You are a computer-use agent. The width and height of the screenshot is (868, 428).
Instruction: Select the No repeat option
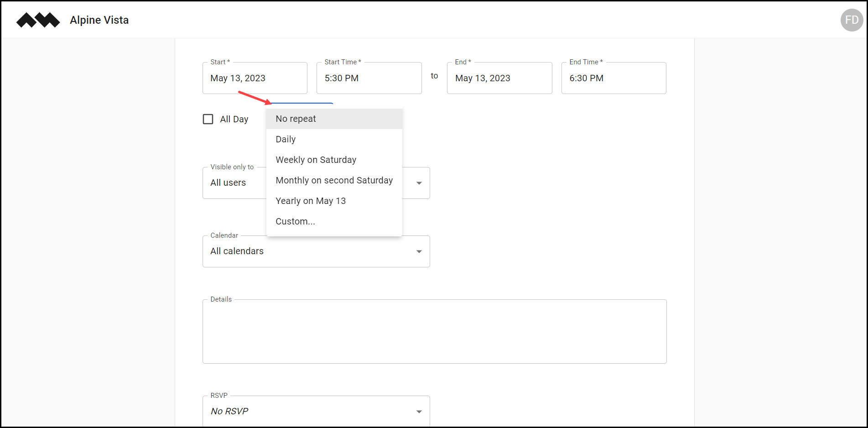(x=334, y=119)
